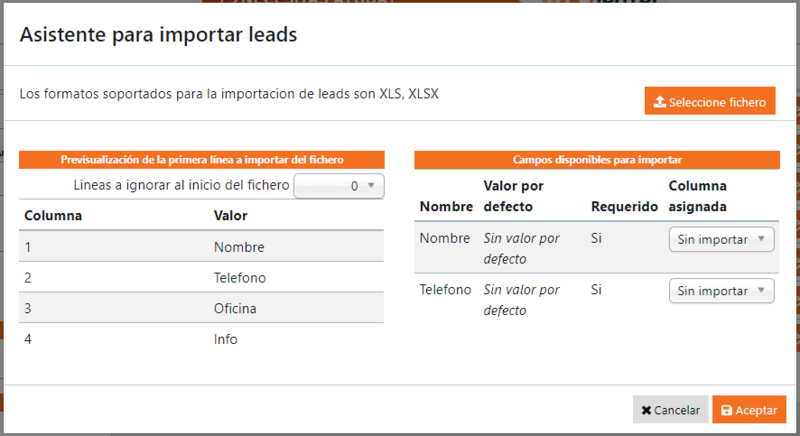Click the Si value in Telefono row
Screen dimensions: 800x436
coord(598,289)
